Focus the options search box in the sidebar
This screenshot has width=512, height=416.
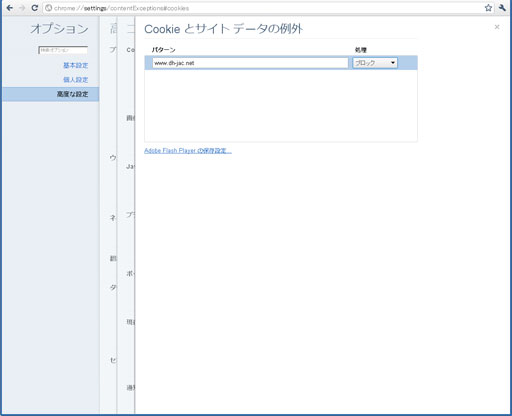click(x=63, y=50)
